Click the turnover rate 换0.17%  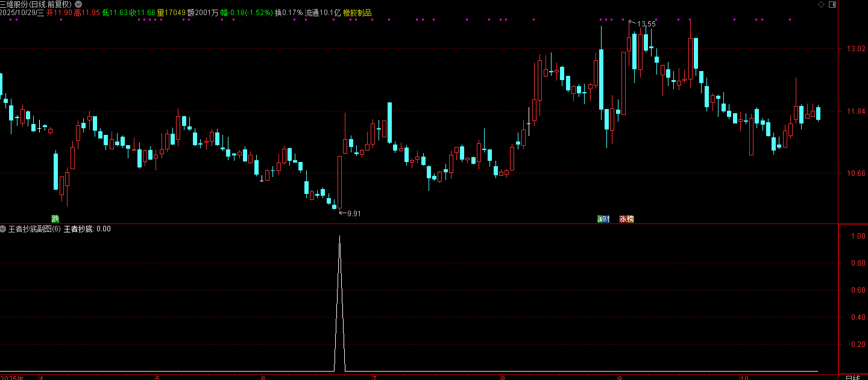pyautogui.click(x=289, y=13)
